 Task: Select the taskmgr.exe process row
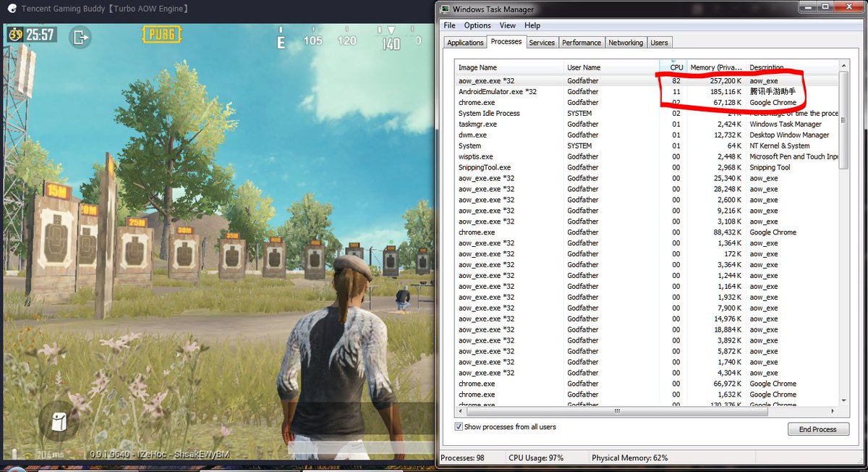click(647, 125)
